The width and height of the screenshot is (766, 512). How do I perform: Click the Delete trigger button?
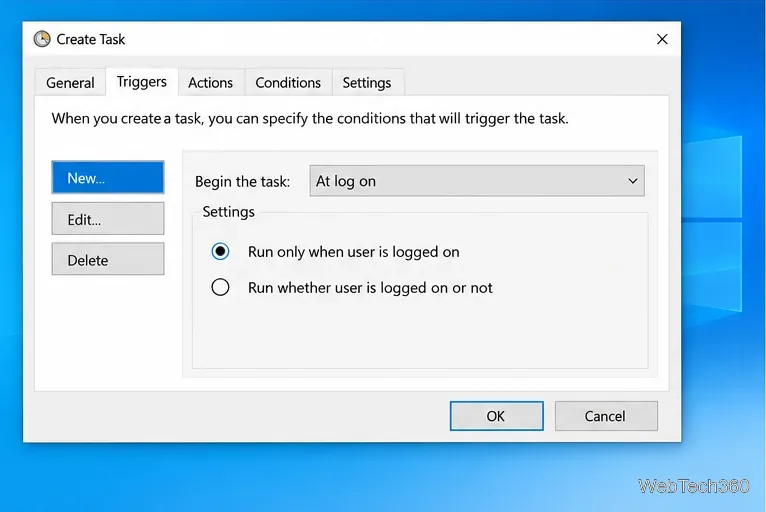(108, 259)
